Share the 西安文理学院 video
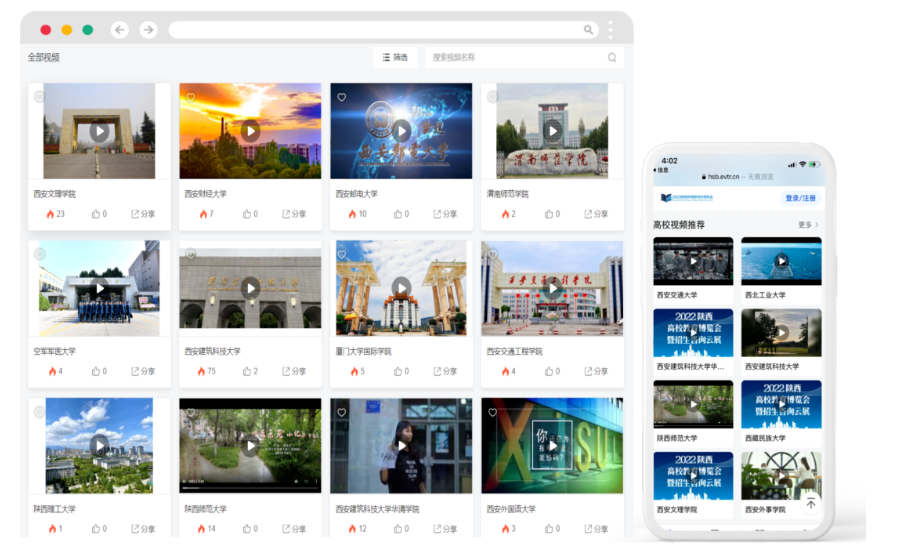905x554 pixels. (x=143, y=214)
